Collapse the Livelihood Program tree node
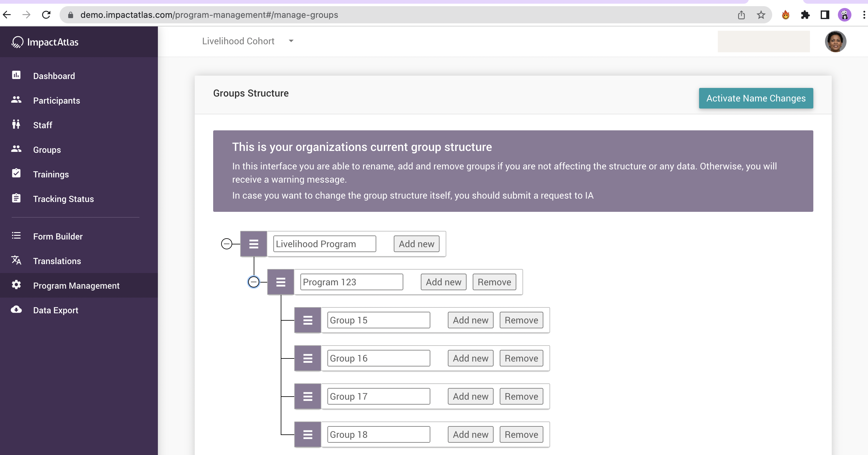Image resolution: width=868 pixels, height=455 pixels. point(226,243)
